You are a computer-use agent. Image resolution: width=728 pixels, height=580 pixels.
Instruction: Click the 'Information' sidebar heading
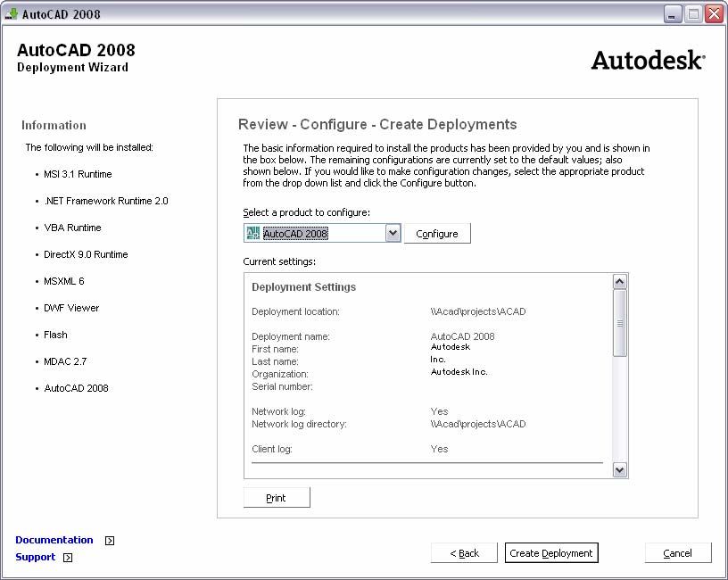tap(54, 126)
